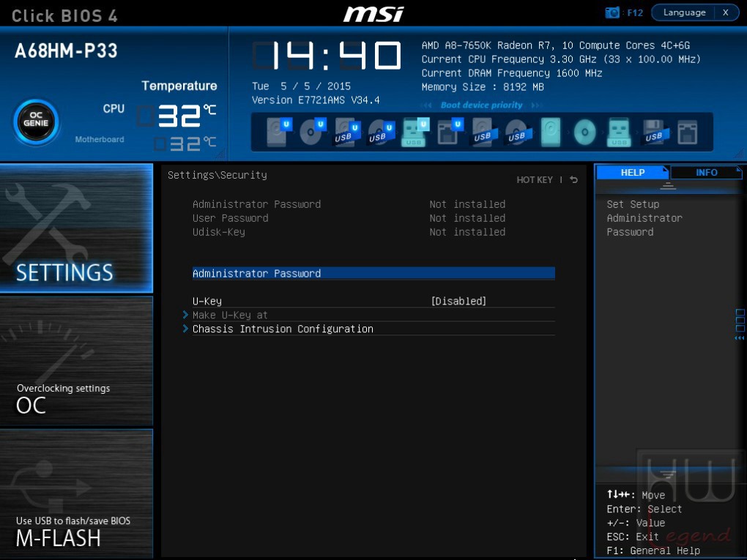Click the small arrows on right edge
747x560 pixels.
coord(740,338)
